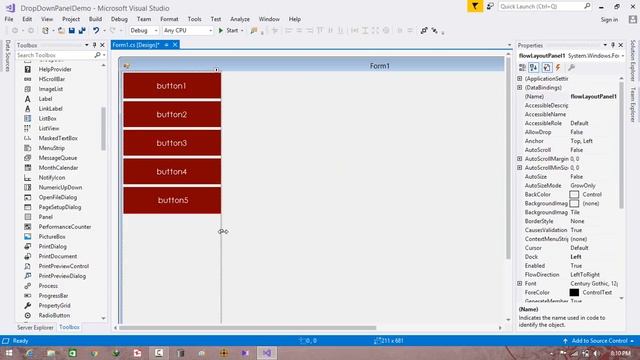The height and width of the screenshot is (360, 640).
Task: Click the Windows Start button
Action: click(x=8, y=353)
